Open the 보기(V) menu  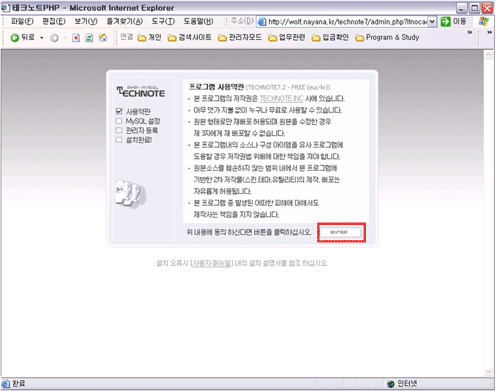(x=86, y=22)
